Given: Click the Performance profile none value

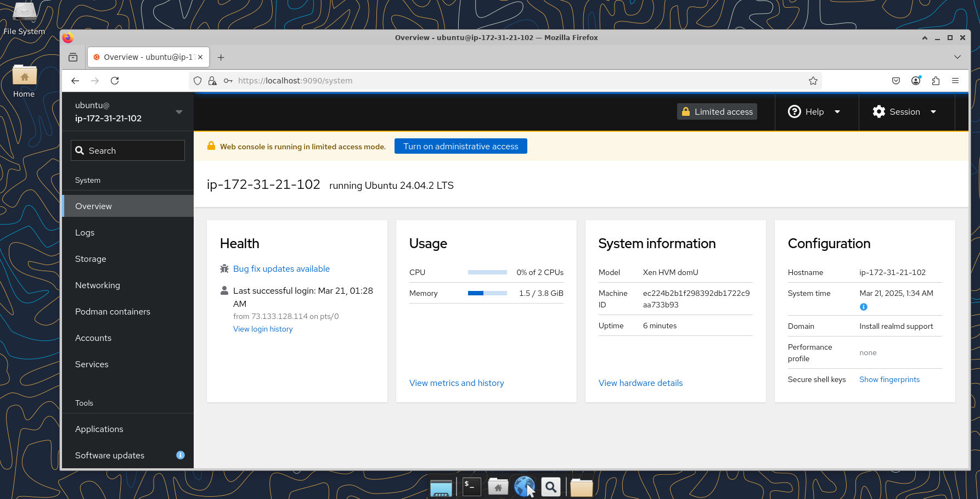Looking at the screenshot, I should [x=868, y=353].
